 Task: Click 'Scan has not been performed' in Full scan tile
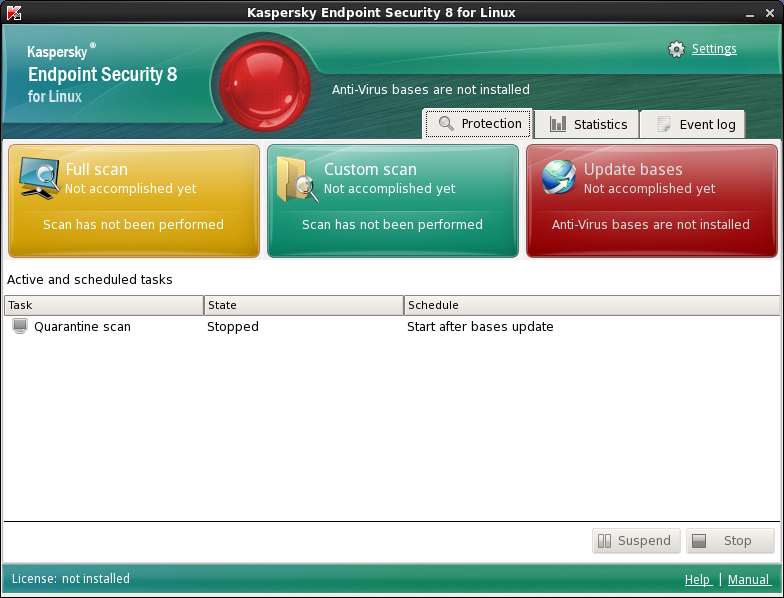134,224
